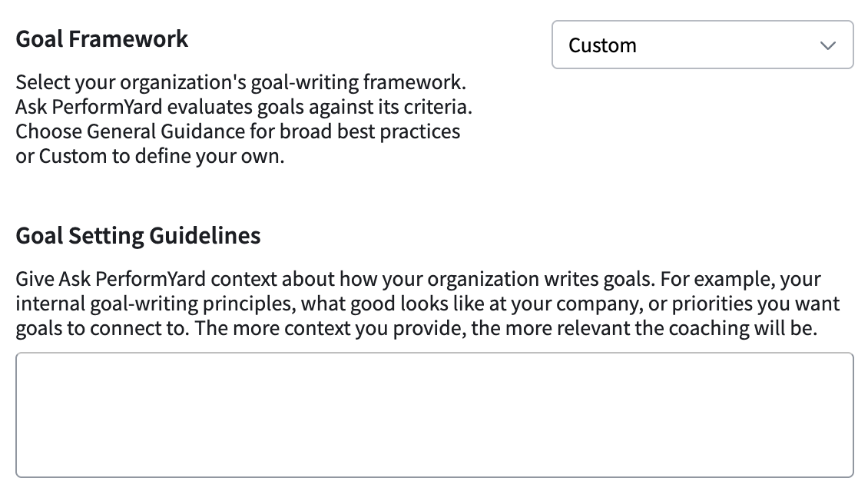
Task: Select the 'Custom' value text in combo box
Action: (602, 45)
